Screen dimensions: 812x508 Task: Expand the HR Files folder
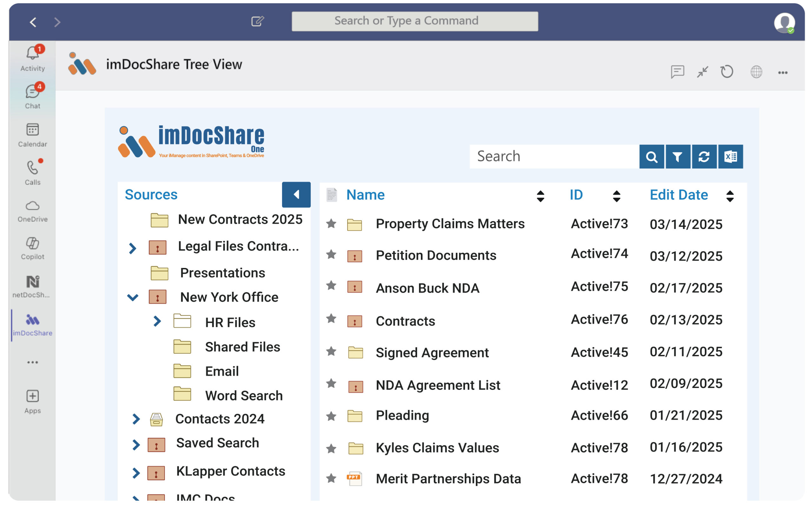[157, 321]
